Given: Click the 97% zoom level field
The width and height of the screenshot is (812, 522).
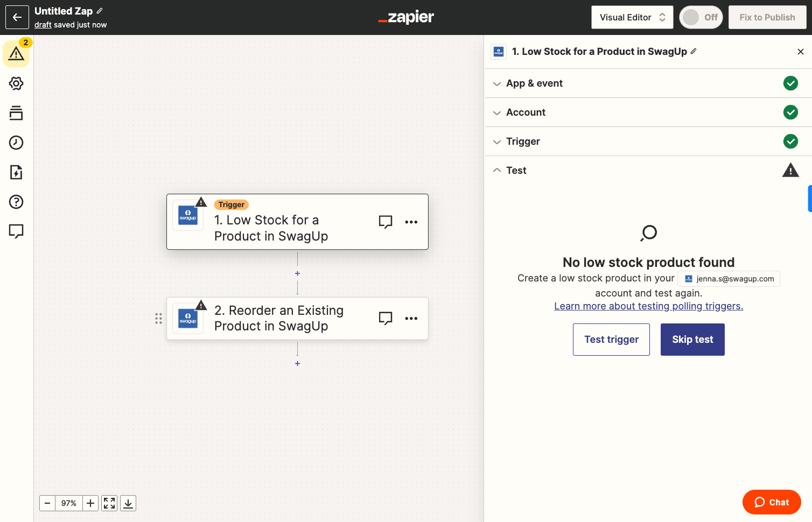Looking at the screenshot, I should (x=69, y=503).
